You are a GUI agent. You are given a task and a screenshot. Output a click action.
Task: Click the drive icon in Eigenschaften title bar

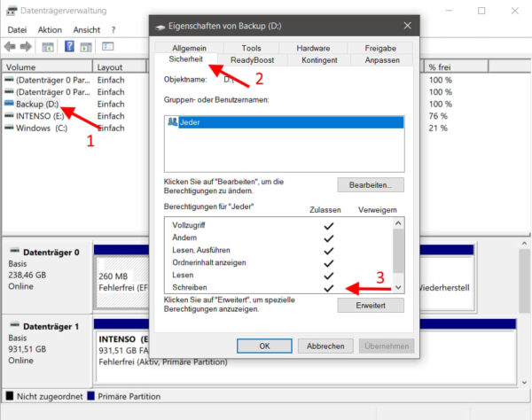click(x=160, y=27)
